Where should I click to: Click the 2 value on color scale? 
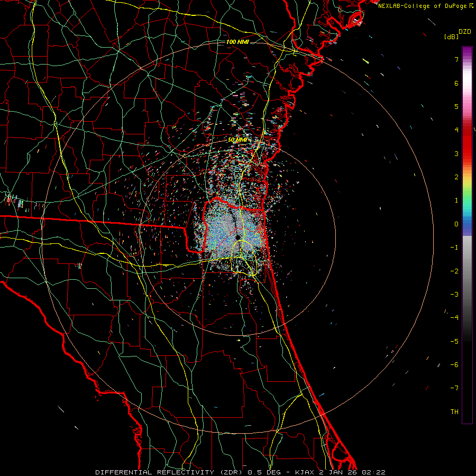456,177
